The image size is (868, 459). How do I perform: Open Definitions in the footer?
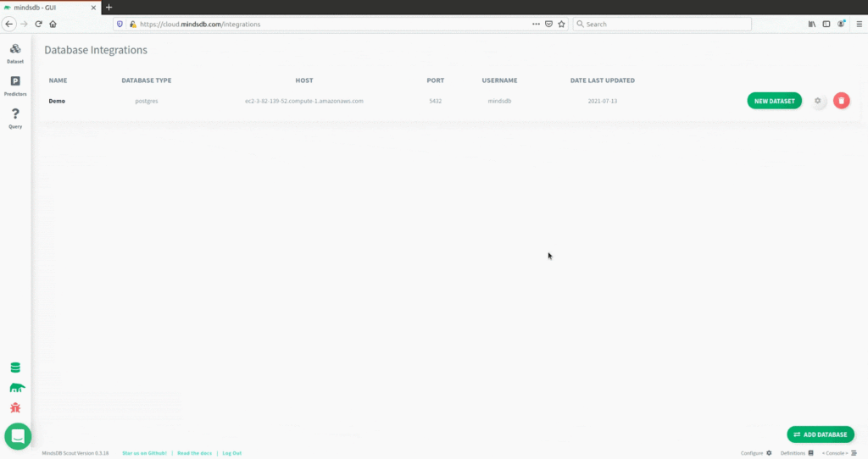797,453
